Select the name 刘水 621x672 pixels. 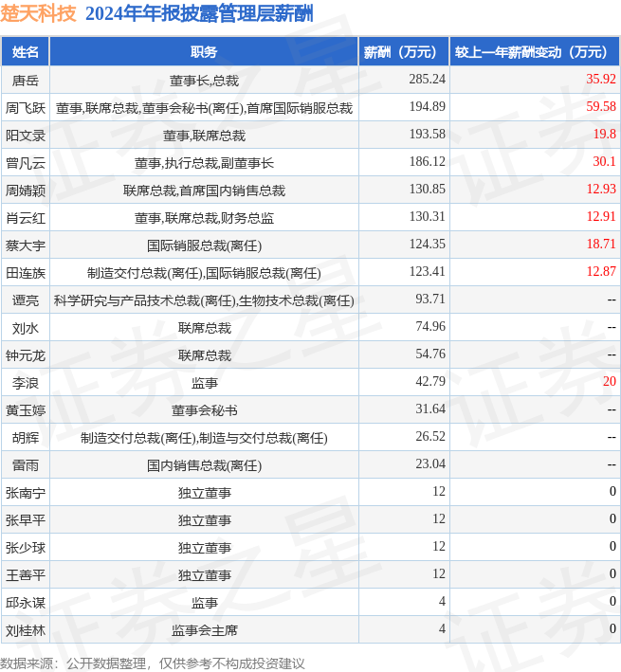pyautogui.click(x=26, y=328)
